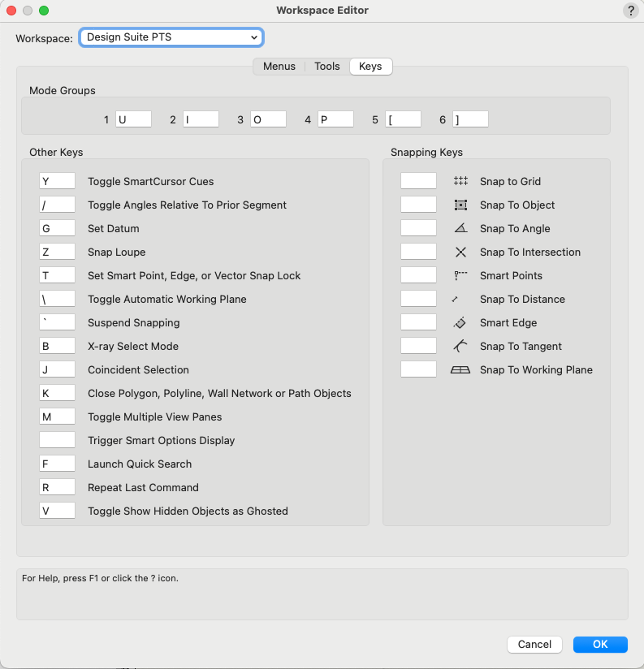Click the Snap To Angle icon

(461, 228)
